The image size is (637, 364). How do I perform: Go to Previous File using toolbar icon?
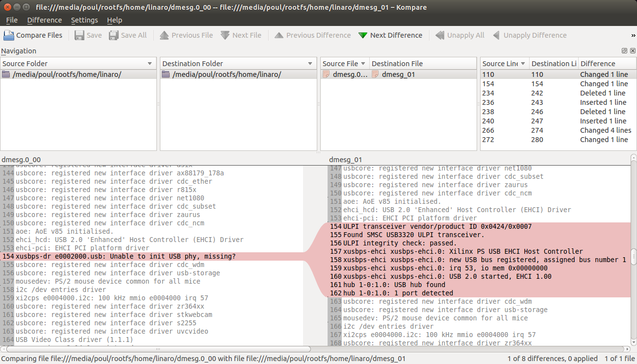click(x=164, y=35)
